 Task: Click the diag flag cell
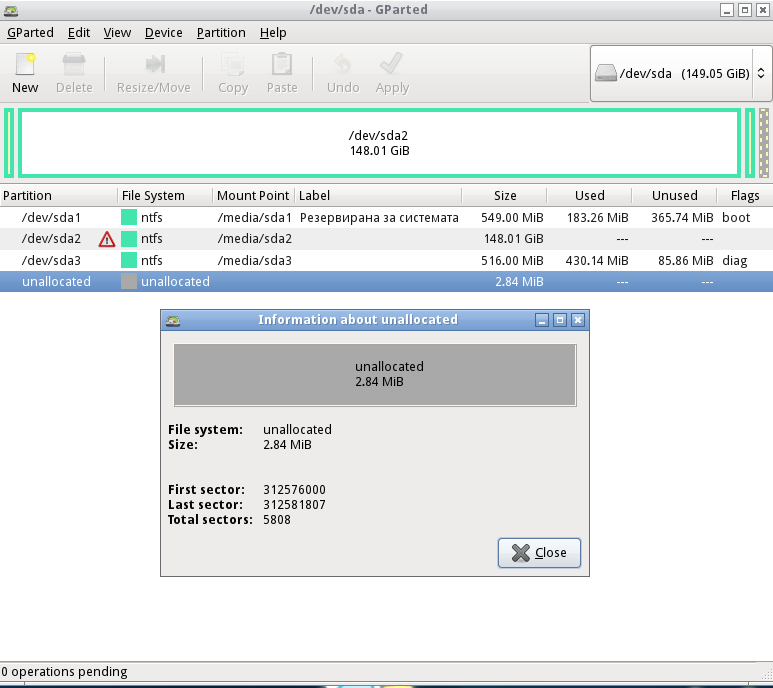pyautogui.click(x=735, y=260)
